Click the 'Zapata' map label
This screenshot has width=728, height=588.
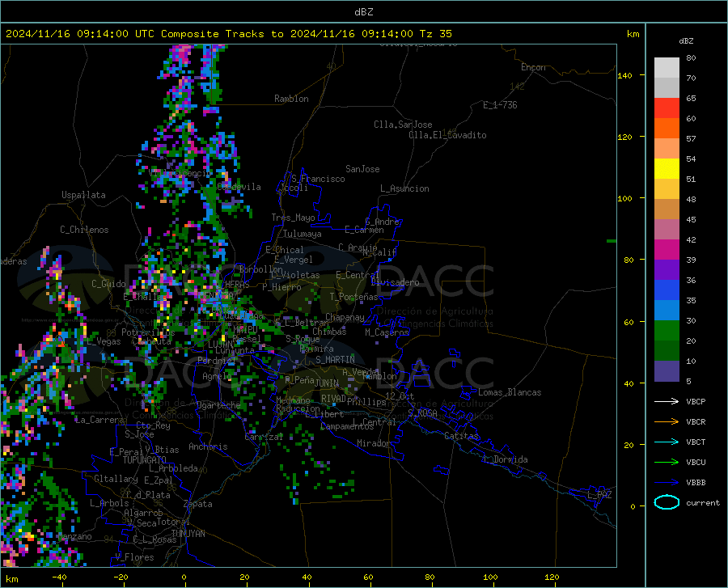tap(198, 504)
